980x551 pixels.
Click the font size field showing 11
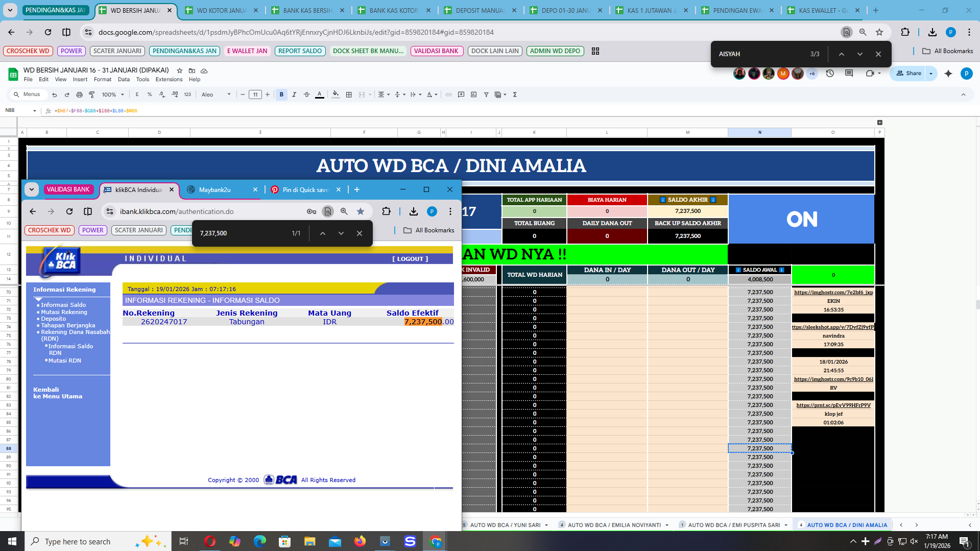pyautogui.click(x=255, y=94)
